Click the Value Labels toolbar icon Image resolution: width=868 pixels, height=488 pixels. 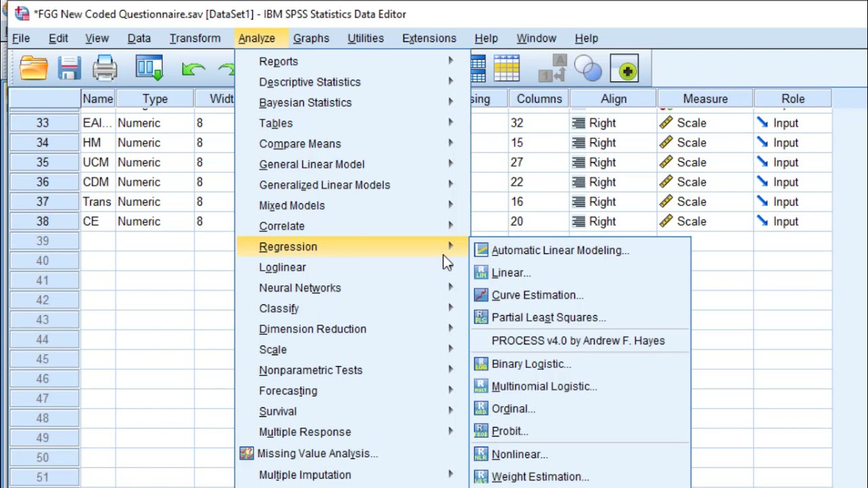click(553, 68)
